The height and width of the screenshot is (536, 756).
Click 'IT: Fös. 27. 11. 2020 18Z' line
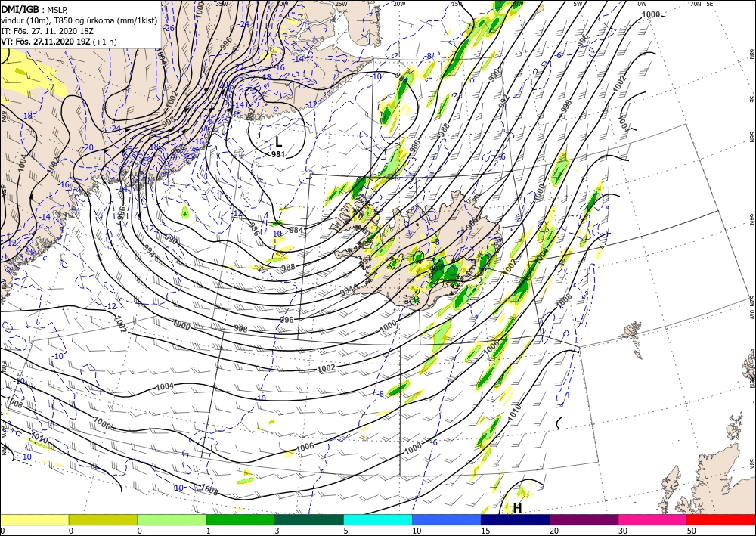(x=47, y=31)
